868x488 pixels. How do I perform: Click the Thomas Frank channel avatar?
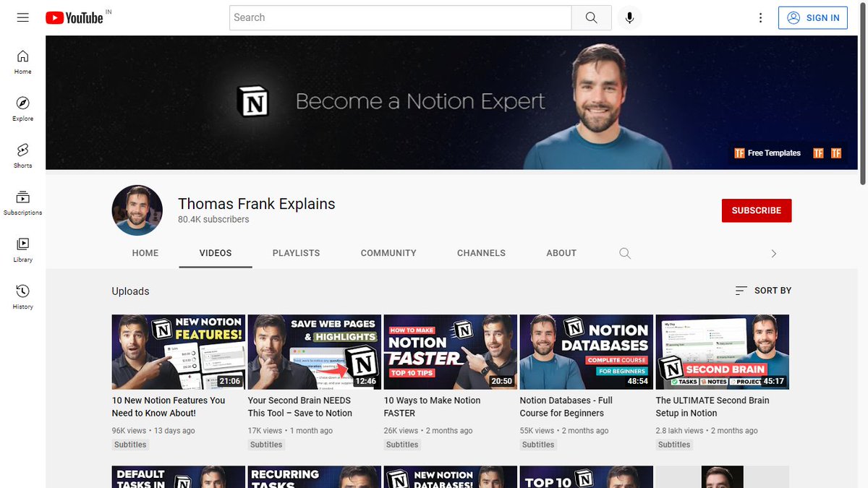pos(137,210)
